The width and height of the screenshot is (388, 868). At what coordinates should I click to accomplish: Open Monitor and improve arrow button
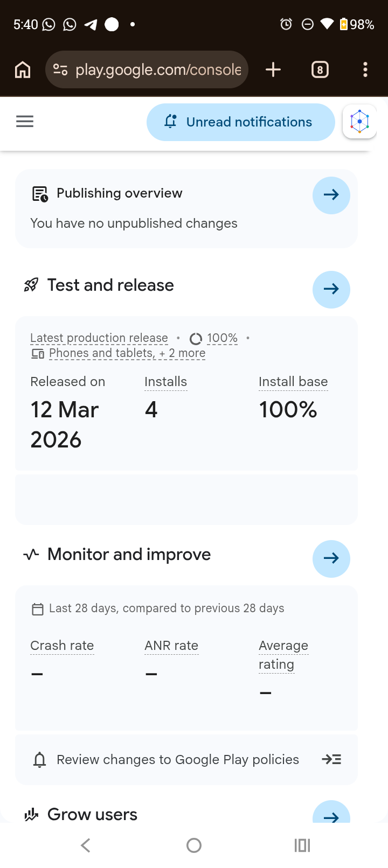click(x=331, y=558)
